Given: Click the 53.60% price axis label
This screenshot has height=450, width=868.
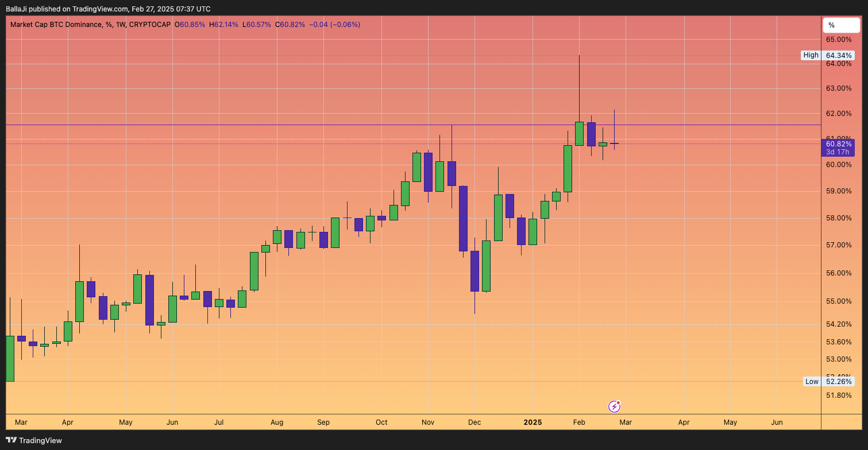Looking at the screenshot, I should [x=839, y=342].
